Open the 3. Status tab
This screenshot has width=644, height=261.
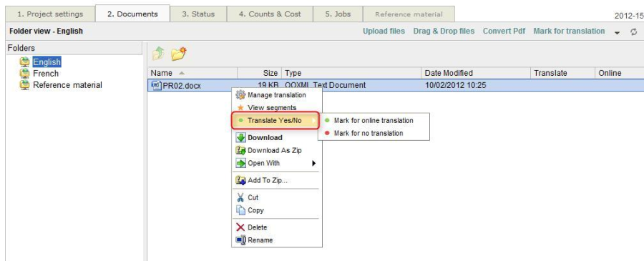(x=198, y=14)
